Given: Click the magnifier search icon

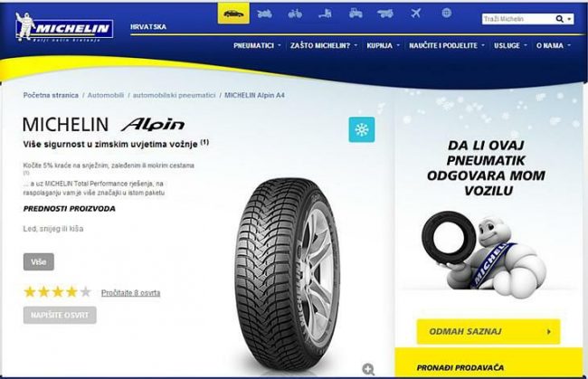Looking at the screenshot, I should (559, 19).
